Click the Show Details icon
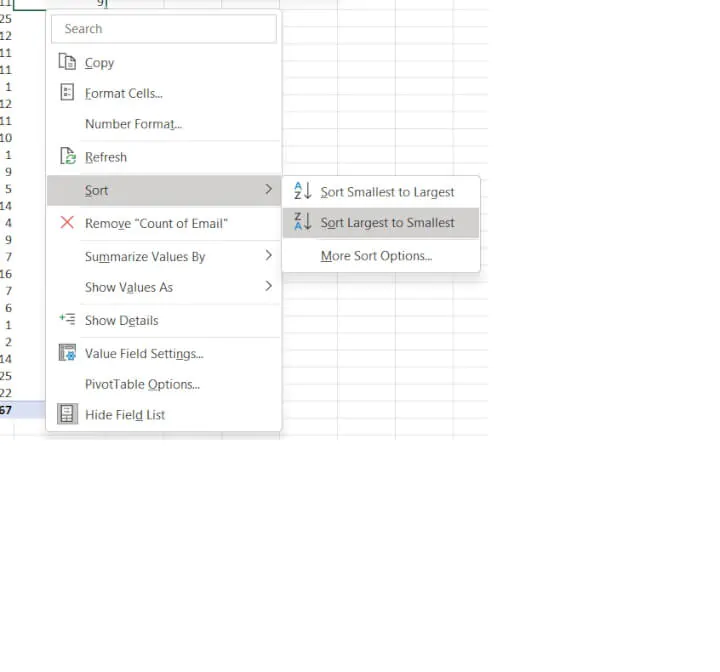720x672 pixels. point(67,319)
